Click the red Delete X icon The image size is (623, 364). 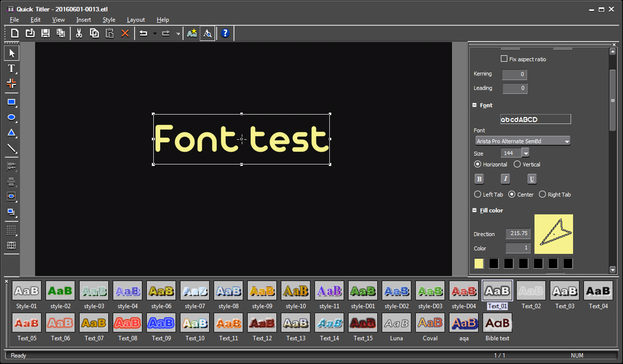125,33
